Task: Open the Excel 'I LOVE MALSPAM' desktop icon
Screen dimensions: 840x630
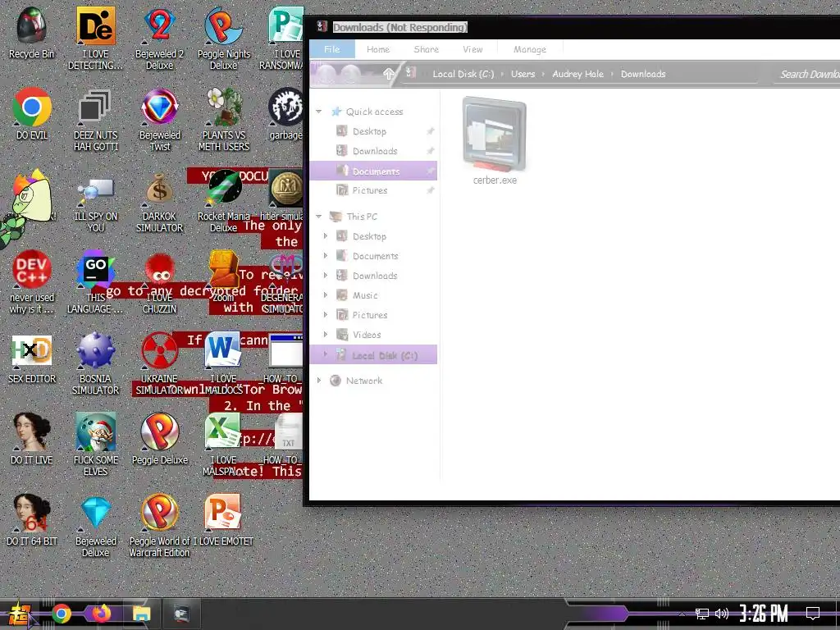Action: [223, 445]
